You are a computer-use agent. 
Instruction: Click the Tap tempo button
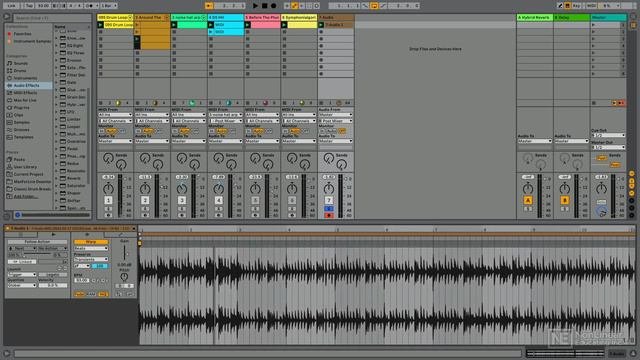point(29,6)
